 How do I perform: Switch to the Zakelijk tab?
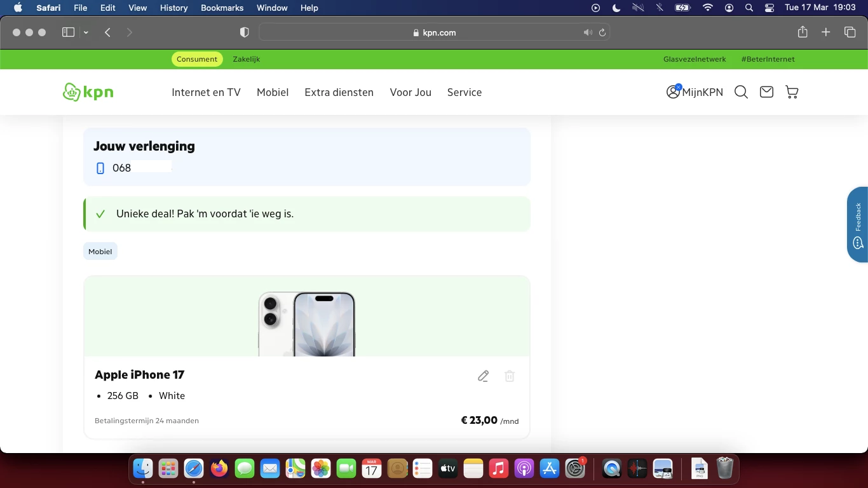coord(247,59)
